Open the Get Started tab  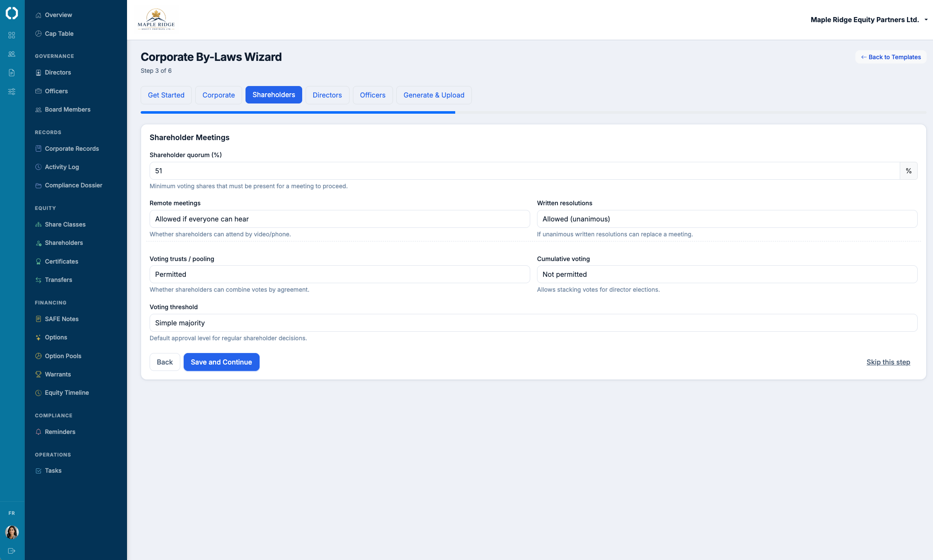click(x=166, y=95)
